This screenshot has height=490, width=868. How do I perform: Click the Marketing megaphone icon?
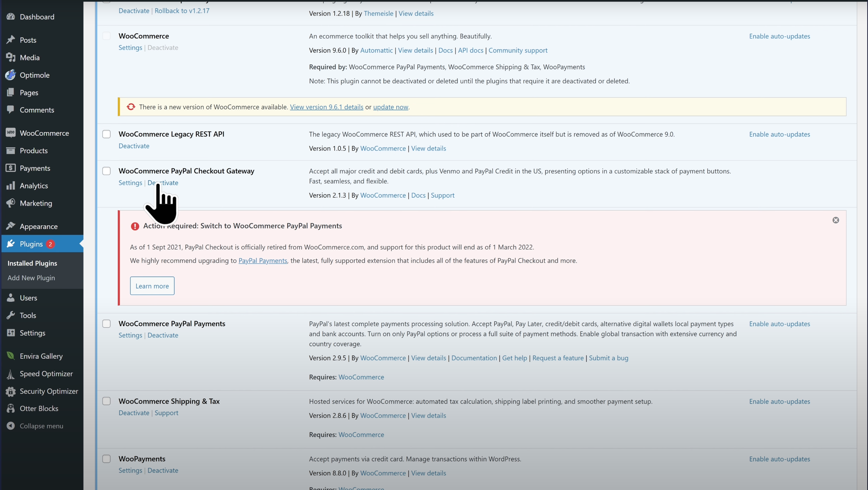[x=11, y=203]
